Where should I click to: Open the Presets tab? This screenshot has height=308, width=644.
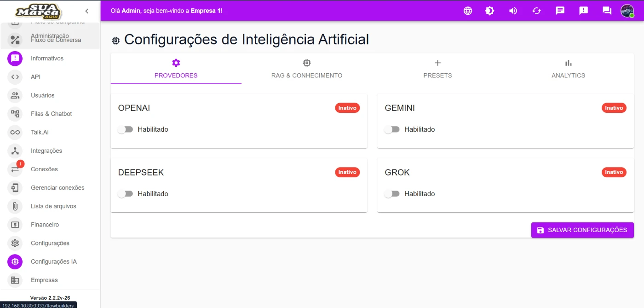click(x=437, y=69)
